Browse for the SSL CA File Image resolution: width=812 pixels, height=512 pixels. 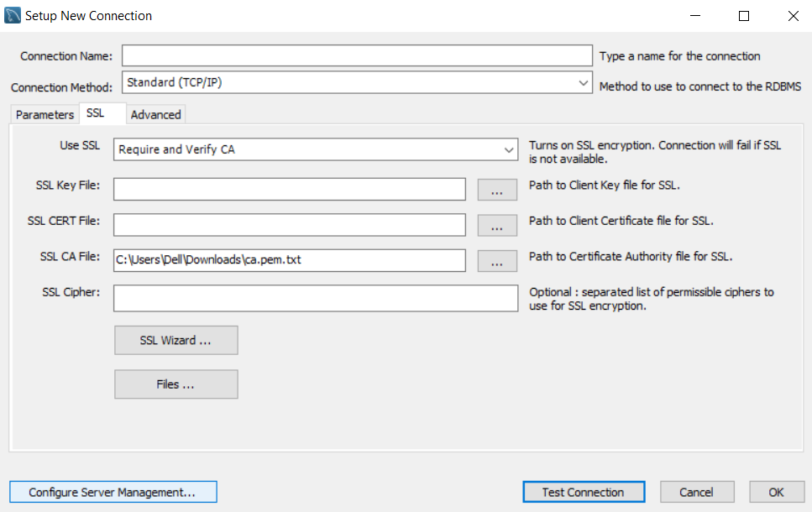(497, 260)
